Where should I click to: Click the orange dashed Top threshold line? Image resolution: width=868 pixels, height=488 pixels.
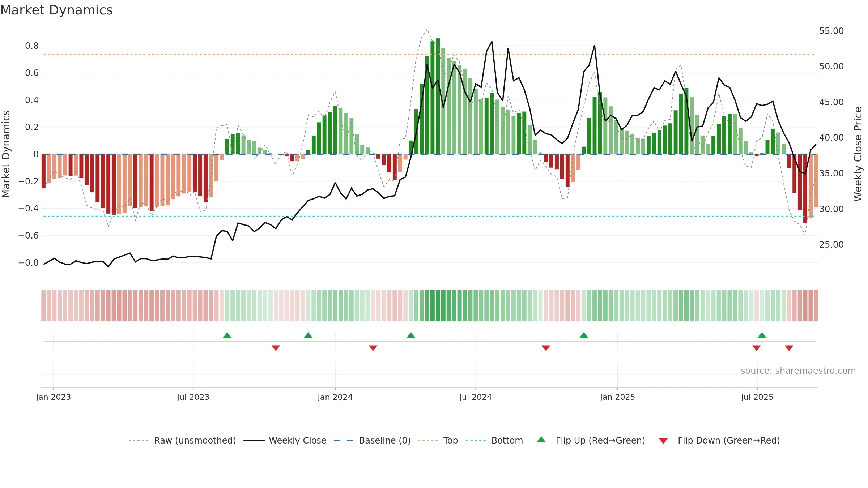coord(429,55)
